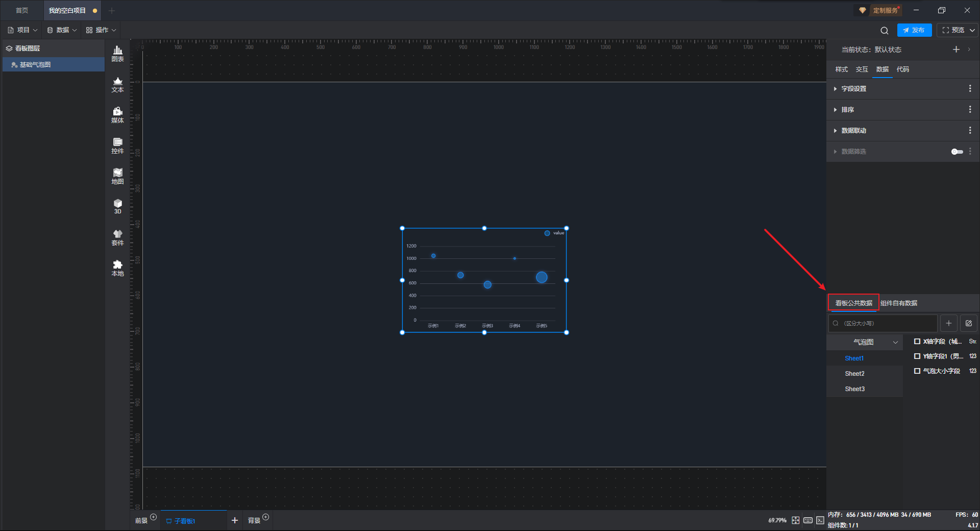The image size is (980, 531).
Task: Open the 气泡图 data source dropdown
Action: pyautogui.click(x=865, y=342)
